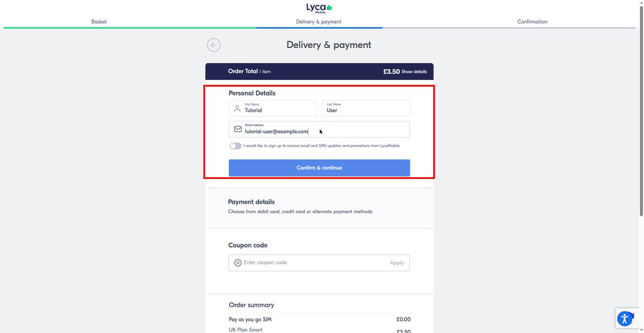This screenshot has height=333, width=644.
Task: Open the Basket step tab
Action: 99,22
